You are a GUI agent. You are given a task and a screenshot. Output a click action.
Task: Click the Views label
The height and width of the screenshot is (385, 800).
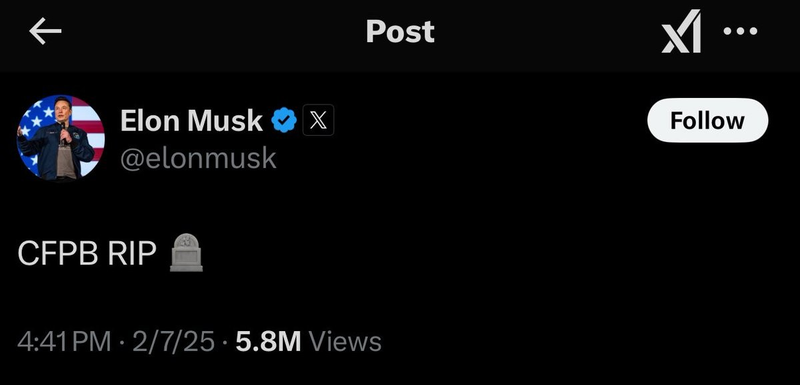(x=345, y=342)
